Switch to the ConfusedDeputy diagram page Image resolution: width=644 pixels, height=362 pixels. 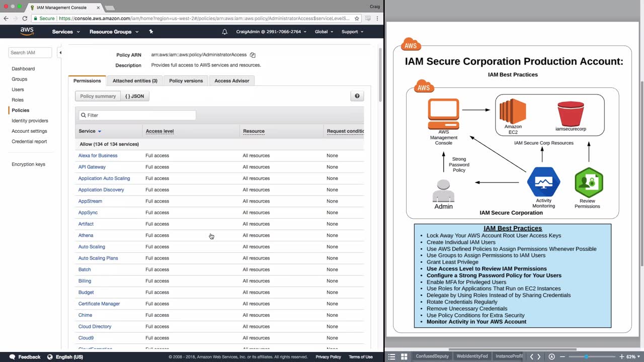tap(432, 356)
